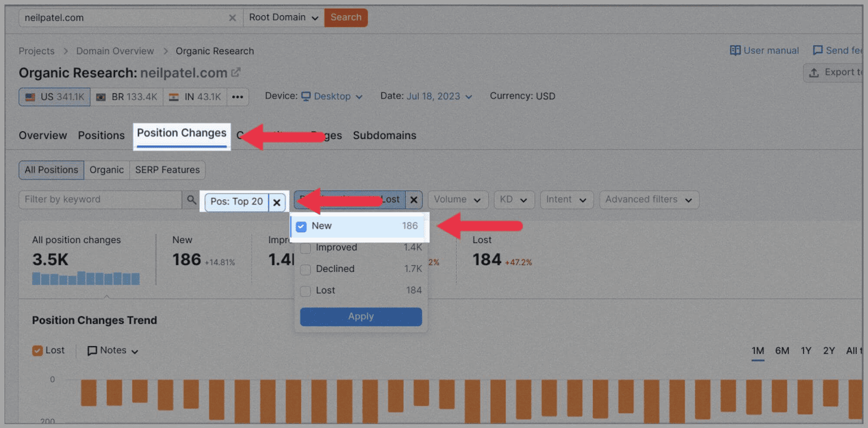Image resolution: width=868 pixels, height=428 pixels.
Task: Open Root Domain dropdown
Action: tap(284, 17)
